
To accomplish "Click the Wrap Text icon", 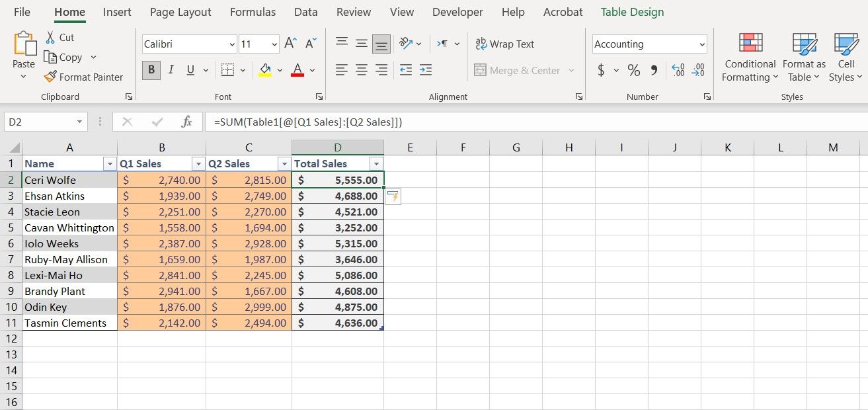I will click(x=481, y=44).
